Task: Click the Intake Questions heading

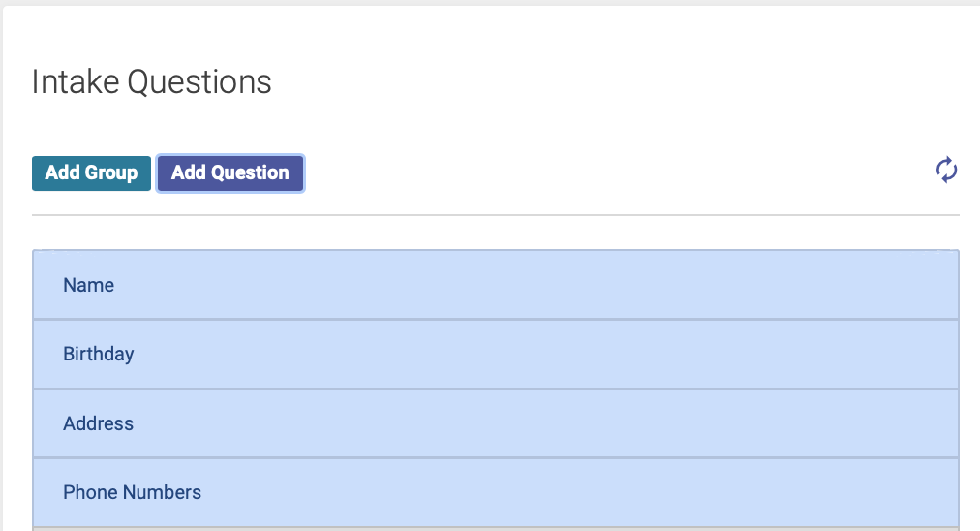Action: coord(152,82)
